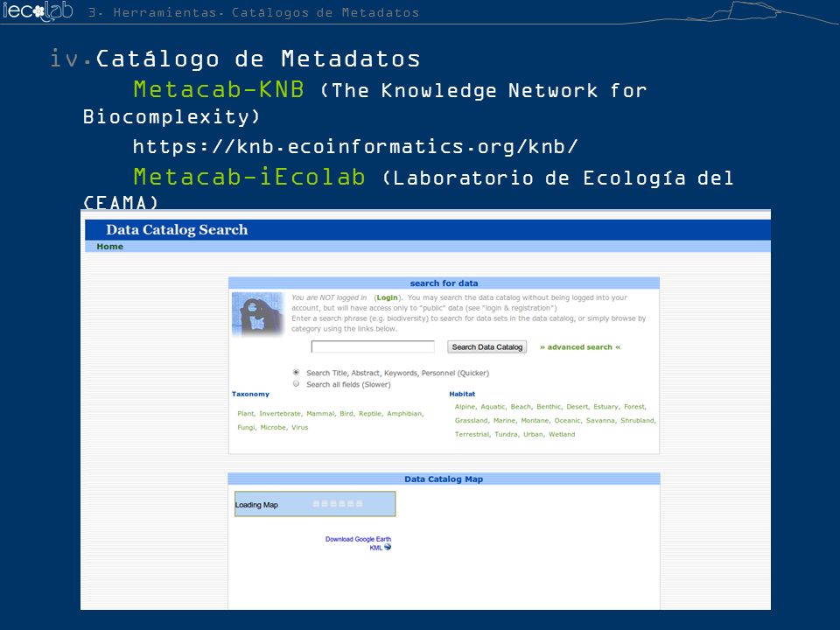This screenshot has height=630, width=840.
Task: Open the Terrestrial habitat link
Action: point(472,435)
